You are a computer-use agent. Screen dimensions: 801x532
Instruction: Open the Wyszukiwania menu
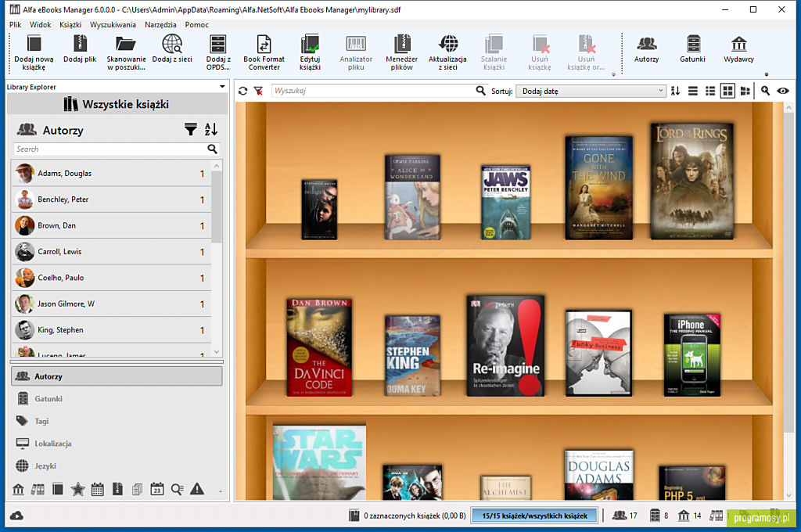pyautogui.click(x=113, y=24)
